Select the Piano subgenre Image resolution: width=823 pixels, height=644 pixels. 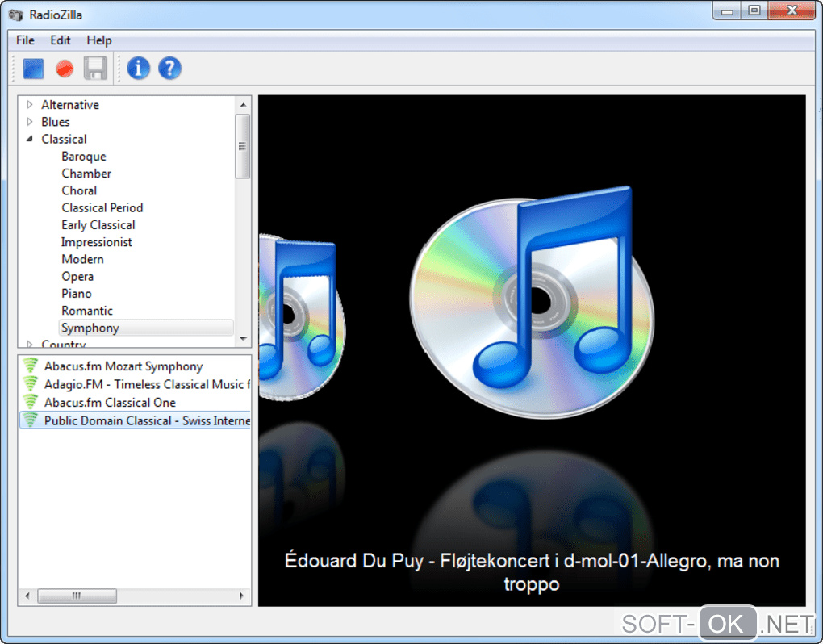click(x=77, y=294)
